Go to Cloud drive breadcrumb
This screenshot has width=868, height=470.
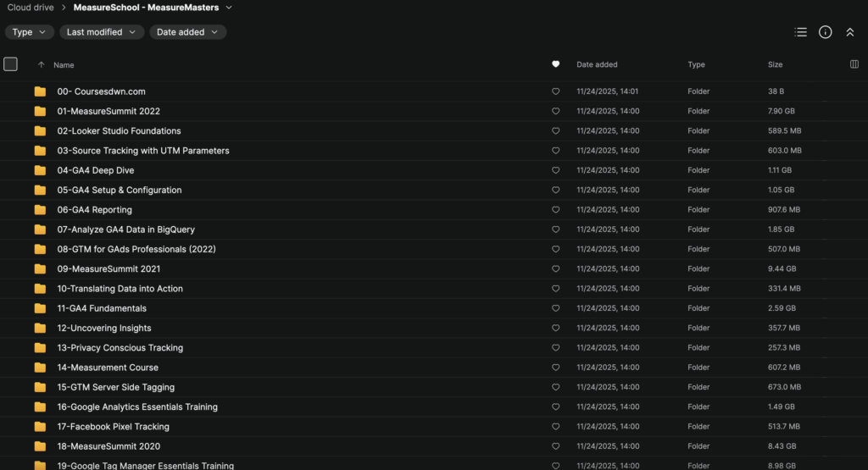click(31, 8)
